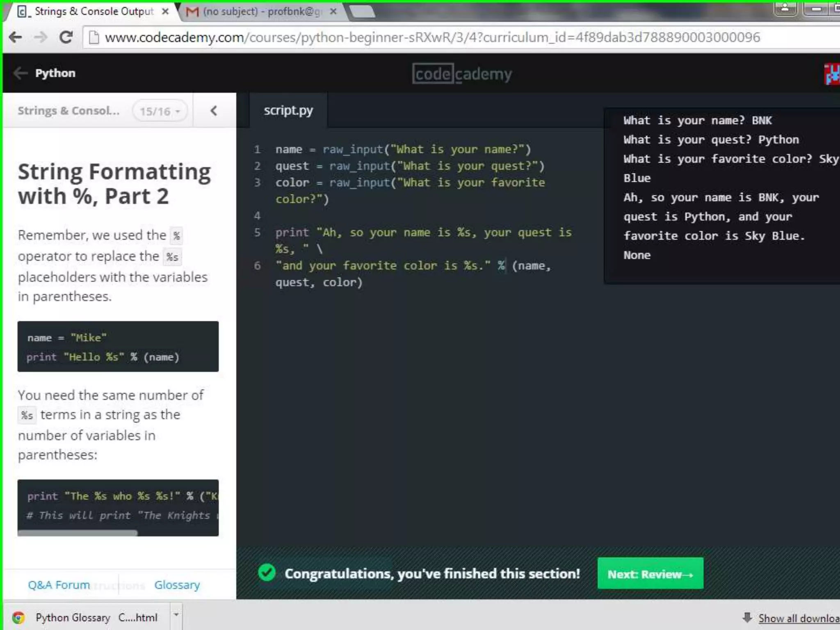Reload the page with refresh icon
Screen dimensions: 840x630
click(66, 37)
